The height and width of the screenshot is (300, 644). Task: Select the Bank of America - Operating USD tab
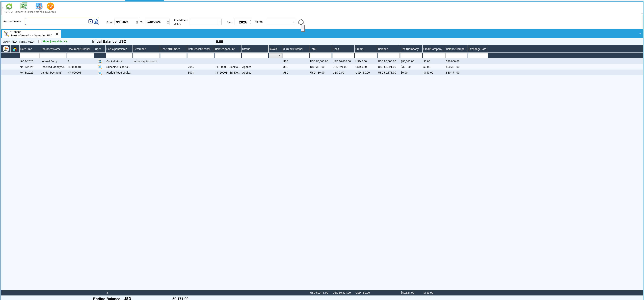point(32,34)
